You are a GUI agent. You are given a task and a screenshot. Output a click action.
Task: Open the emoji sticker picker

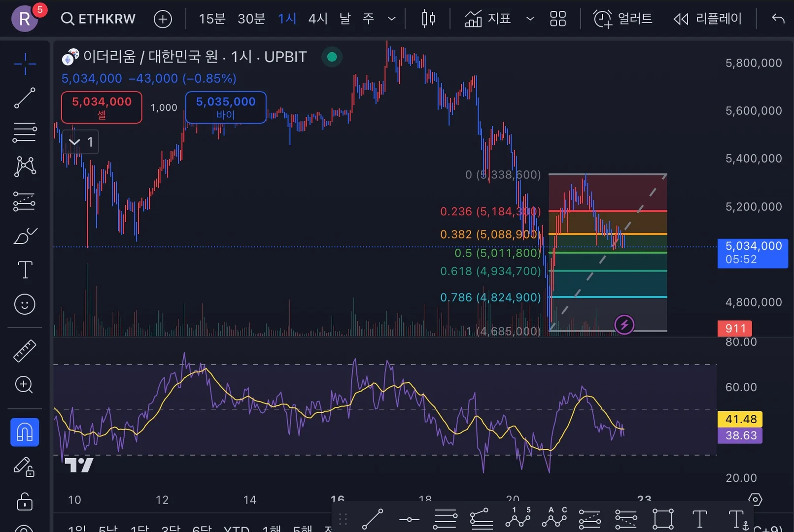point(25,304)
